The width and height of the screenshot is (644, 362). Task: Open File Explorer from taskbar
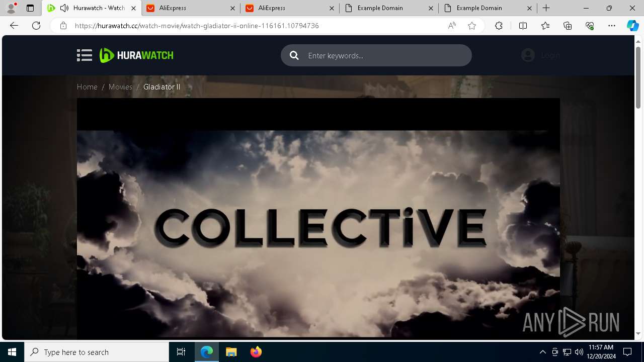231,352
